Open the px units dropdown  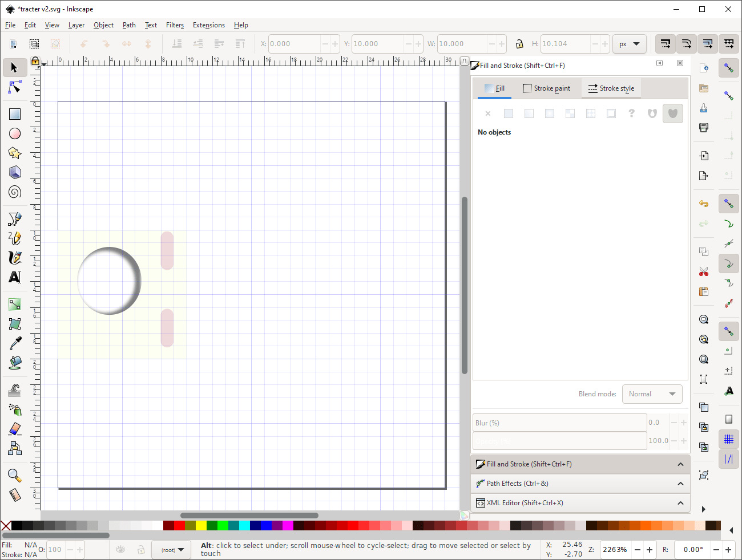629,44
